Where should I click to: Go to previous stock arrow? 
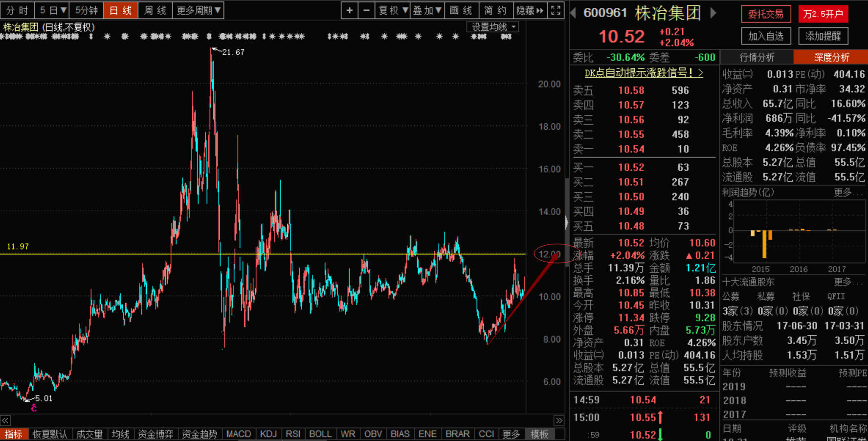click(573, 13)
